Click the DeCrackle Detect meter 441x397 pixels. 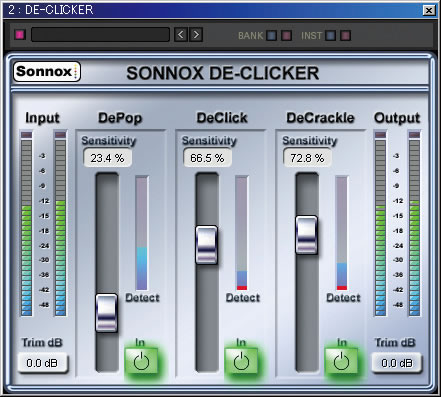(x=342, y=233)
